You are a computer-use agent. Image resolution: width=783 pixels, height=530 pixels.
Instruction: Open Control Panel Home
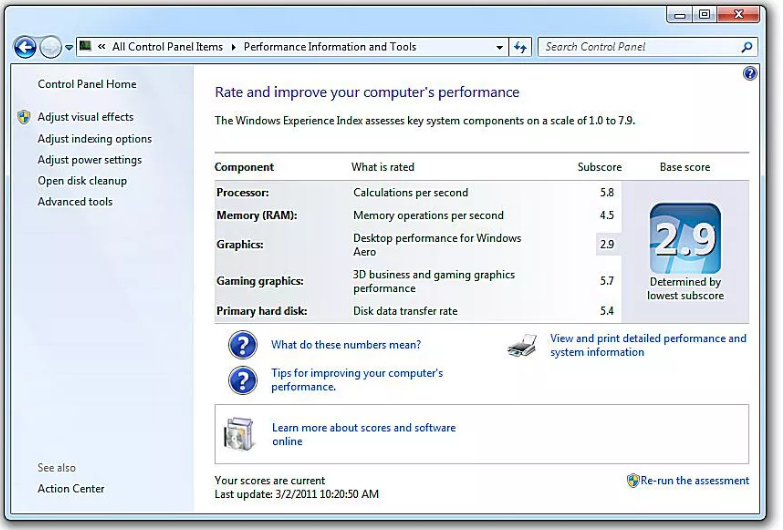(87, 84)
